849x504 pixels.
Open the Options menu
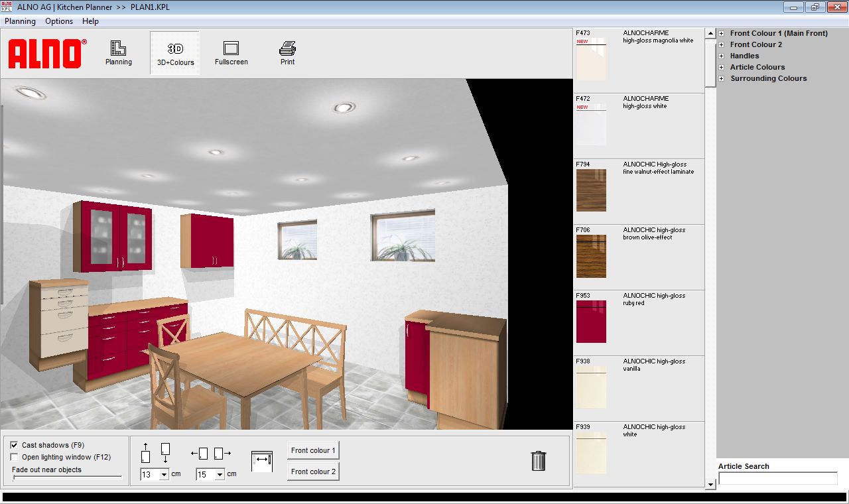[59, 21]
